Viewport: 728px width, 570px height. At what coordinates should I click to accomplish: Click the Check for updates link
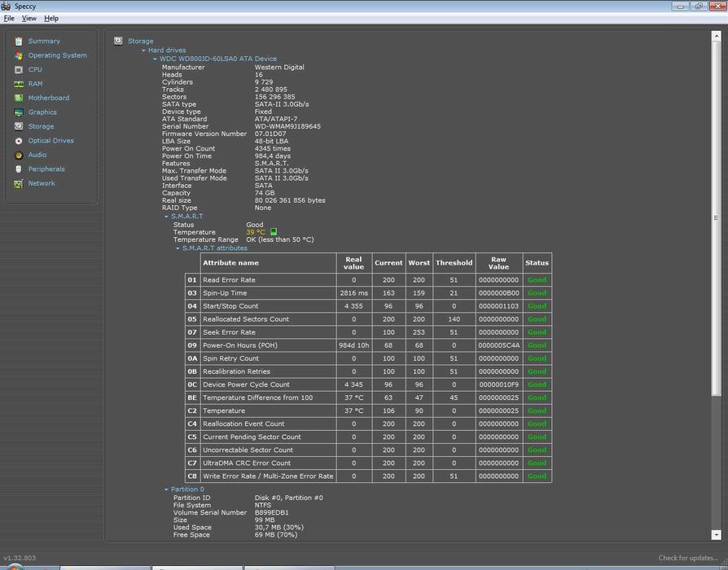[x=689, y=558]
